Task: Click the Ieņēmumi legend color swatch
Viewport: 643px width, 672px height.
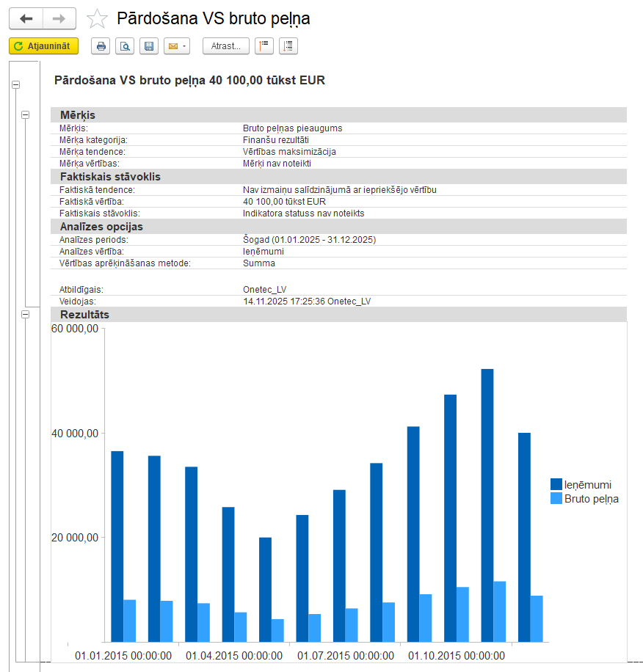Action: 556,484
